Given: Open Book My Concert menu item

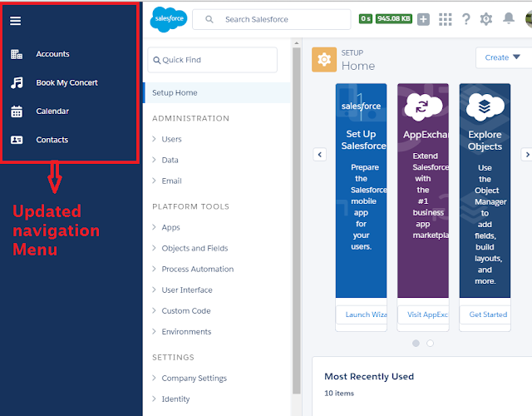Looking at the screenshot, I should click(x=66, y=82).
